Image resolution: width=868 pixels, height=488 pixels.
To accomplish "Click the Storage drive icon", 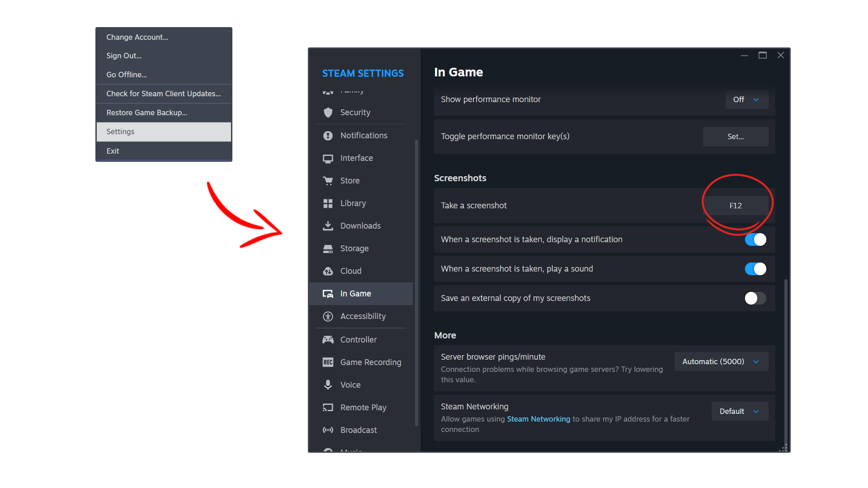I will 328,249.
